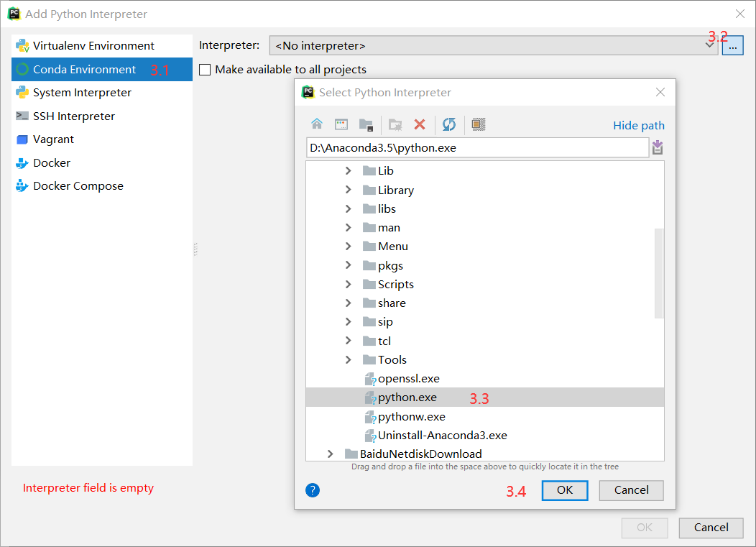Open the help question mark icon
The height and width of the screenshot is (547, 756).
click(x=313, y=490)
